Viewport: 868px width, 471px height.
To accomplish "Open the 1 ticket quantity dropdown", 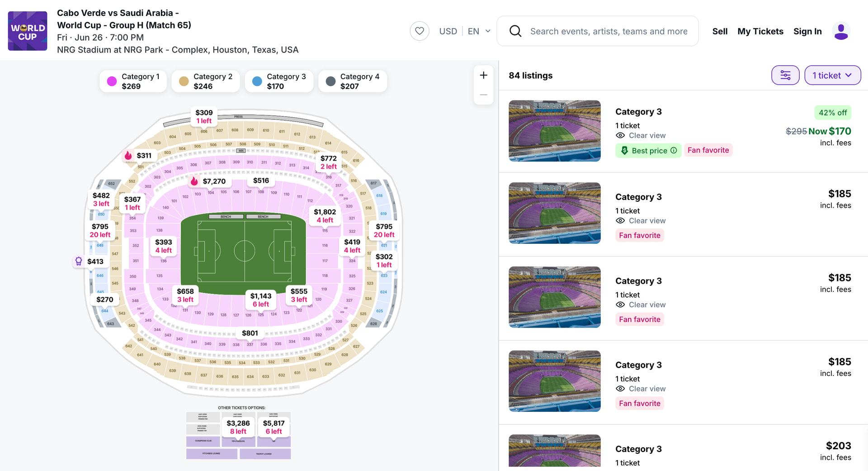I will tap(832, 75).
